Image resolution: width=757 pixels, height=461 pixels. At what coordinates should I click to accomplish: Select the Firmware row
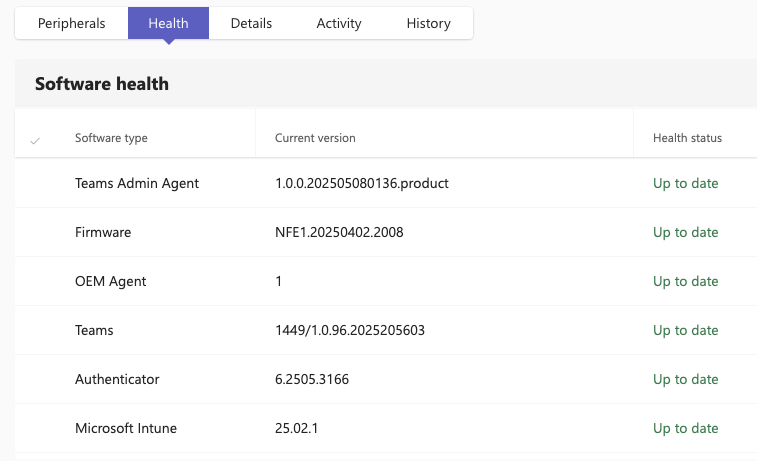point(386,232)
